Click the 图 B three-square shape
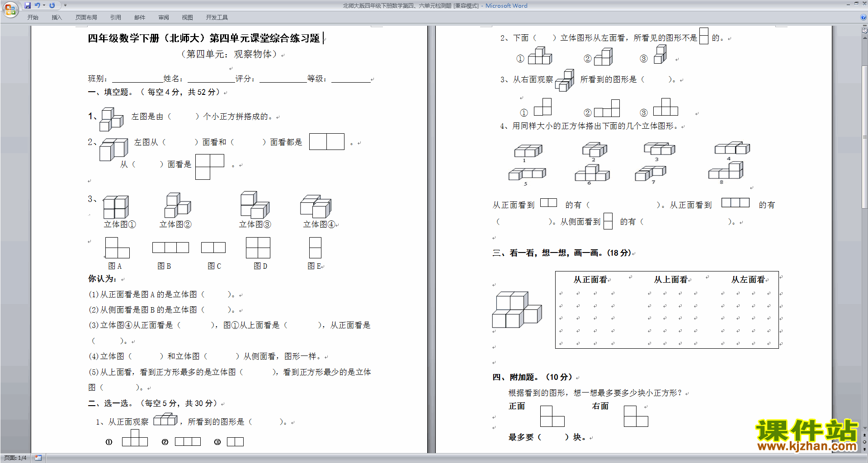Viewport: 868px width, 463px height. (x=170, y=248)
